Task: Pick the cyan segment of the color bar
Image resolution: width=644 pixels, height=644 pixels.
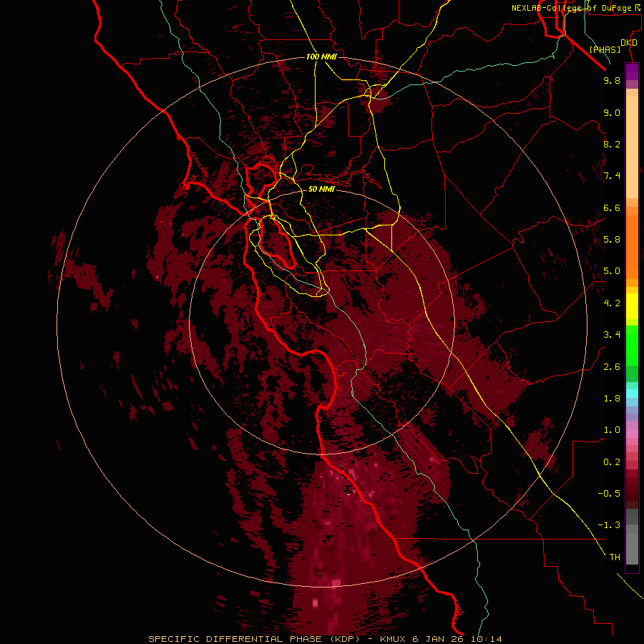Action: pos(632,393)
